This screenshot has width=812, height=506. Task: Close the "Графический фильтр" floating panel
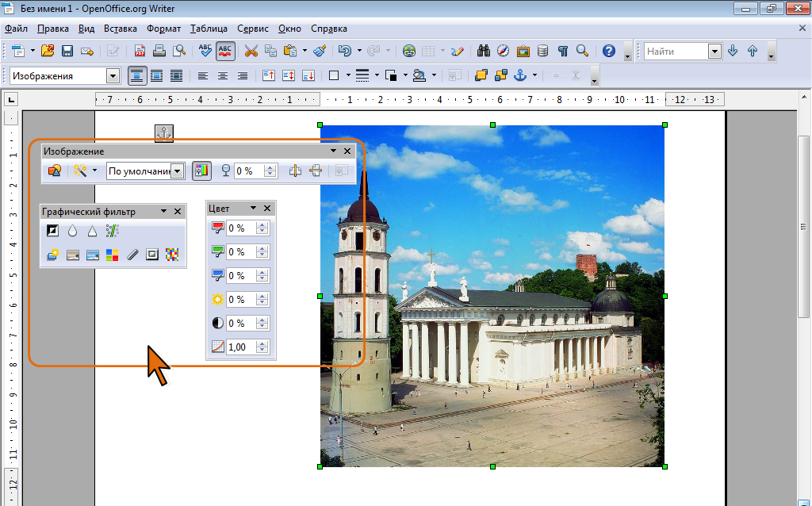(178, 212)
